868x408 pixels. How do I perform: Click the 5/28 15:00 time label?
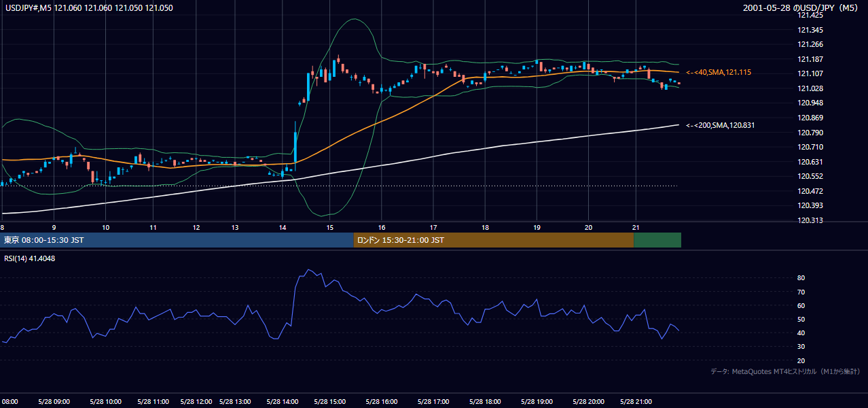click(329, 402)
